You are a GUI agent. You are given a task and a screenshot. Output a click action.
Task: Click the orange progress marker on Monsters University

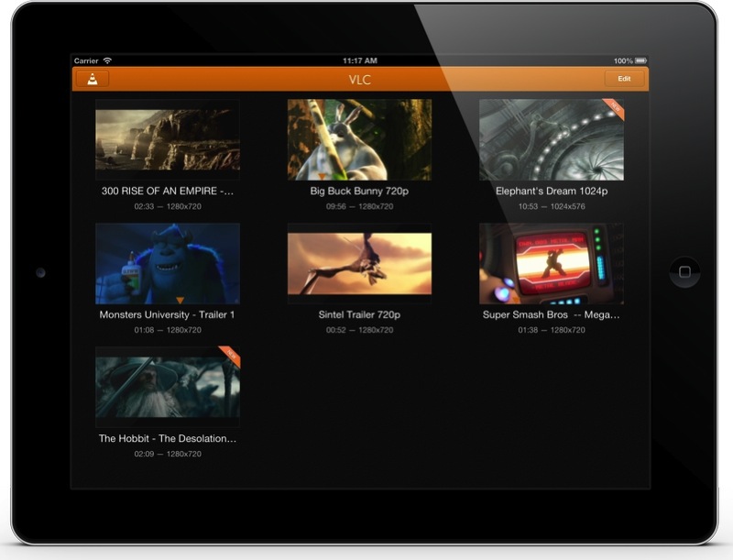click(180, 300)
